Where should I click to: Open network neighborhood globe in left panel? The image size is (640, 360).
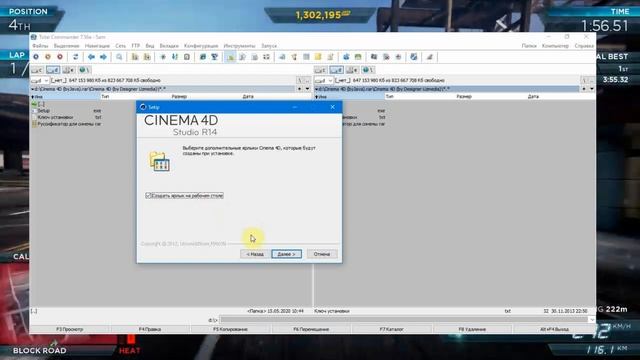[x=84, y=70]
